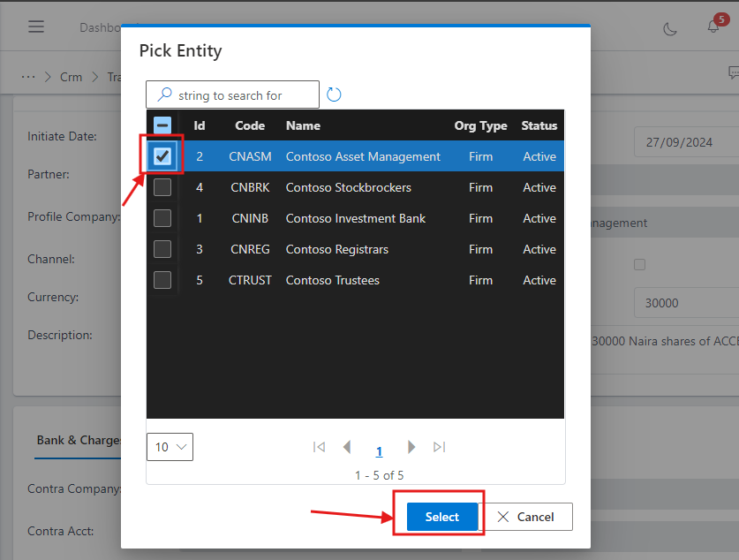This screenshot has width=739, height=560.
Task: Sort by the Org Type column header
Action: [x=480, y=125]
